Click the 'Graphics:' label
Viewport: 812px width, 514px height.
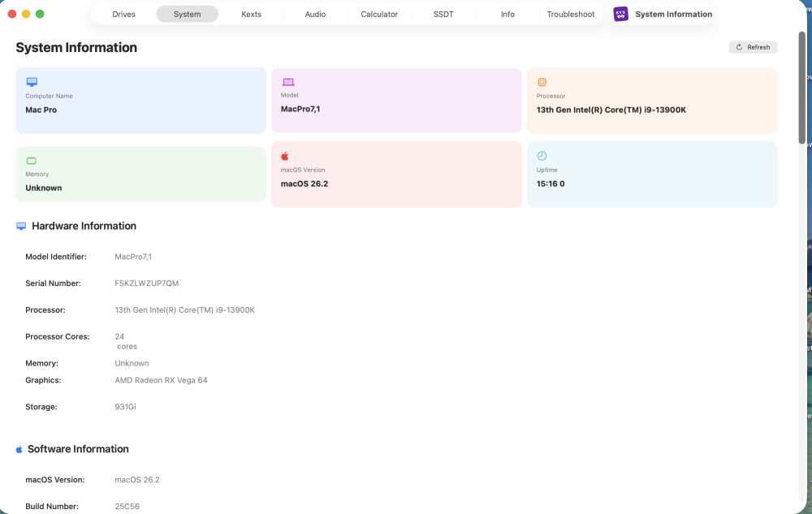pyautogui.click(x=43, y=380)
